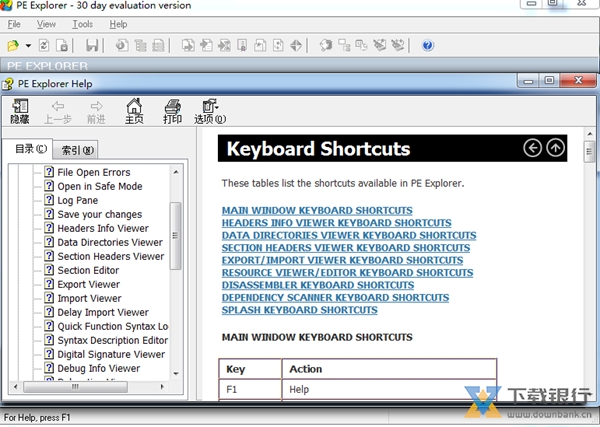Hide the navigation pane with 隐藏 button
600x427 pixels.
[x=20, y=111]
